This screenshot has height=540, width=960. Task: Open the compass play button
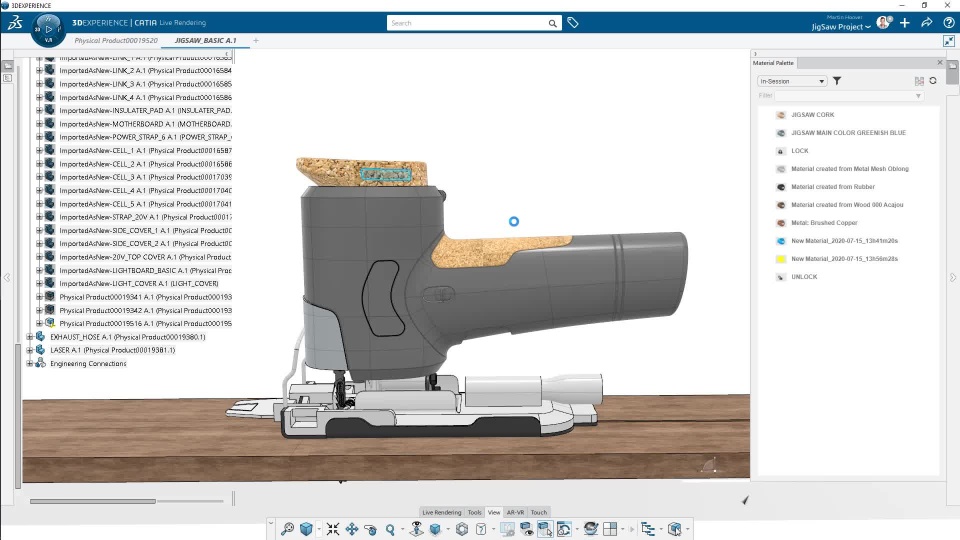tap(48, 29)
